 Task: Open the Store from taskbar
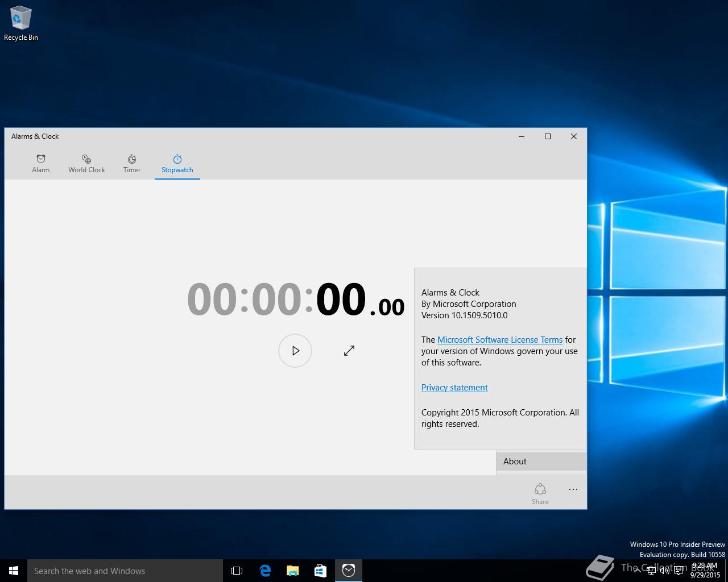(x=321, y=571)
